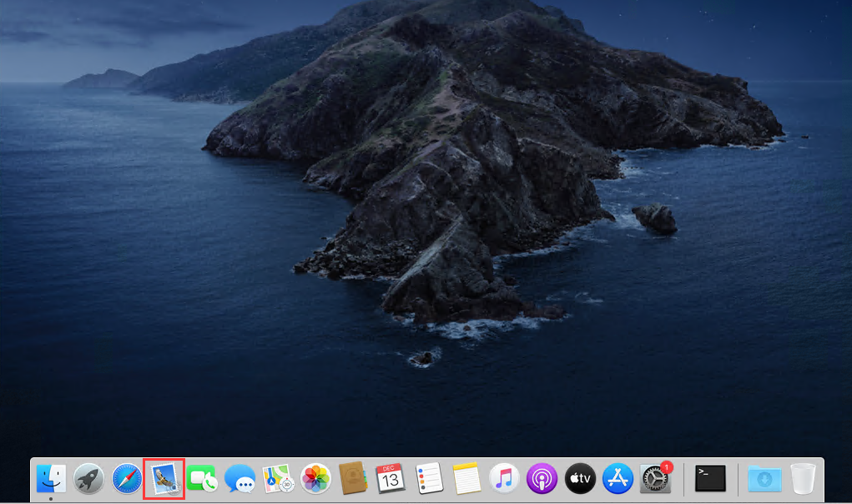Open the Apple TV app

click(579, 478)
